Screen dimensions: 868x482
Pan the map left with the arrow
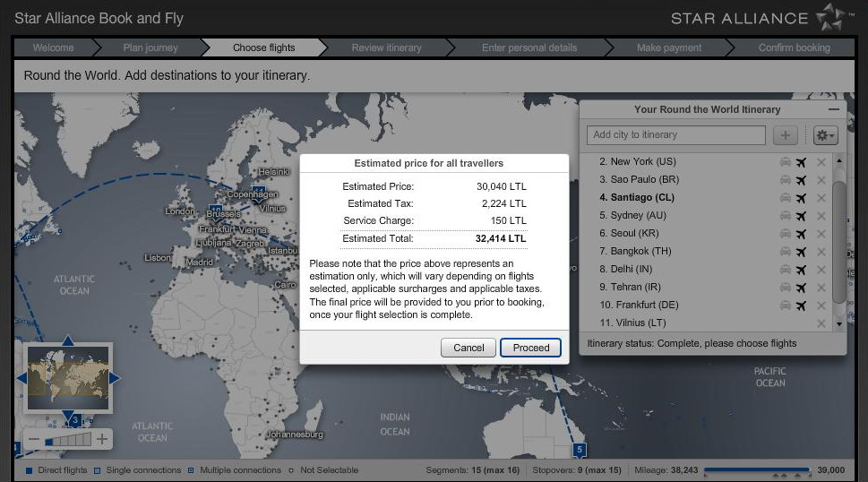coord(21,378)
